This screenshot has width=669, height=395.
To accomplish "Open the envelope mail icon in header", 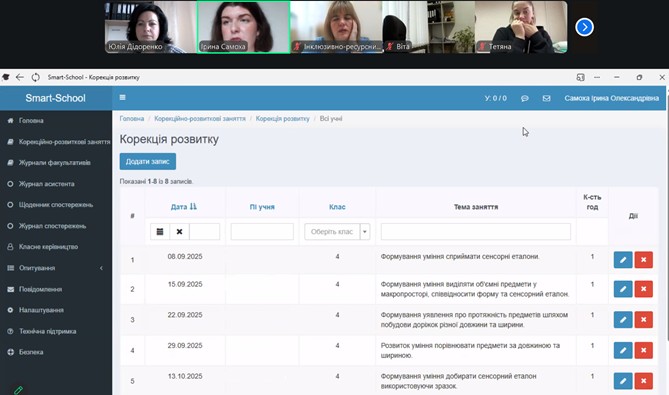I will click(546, 99).
